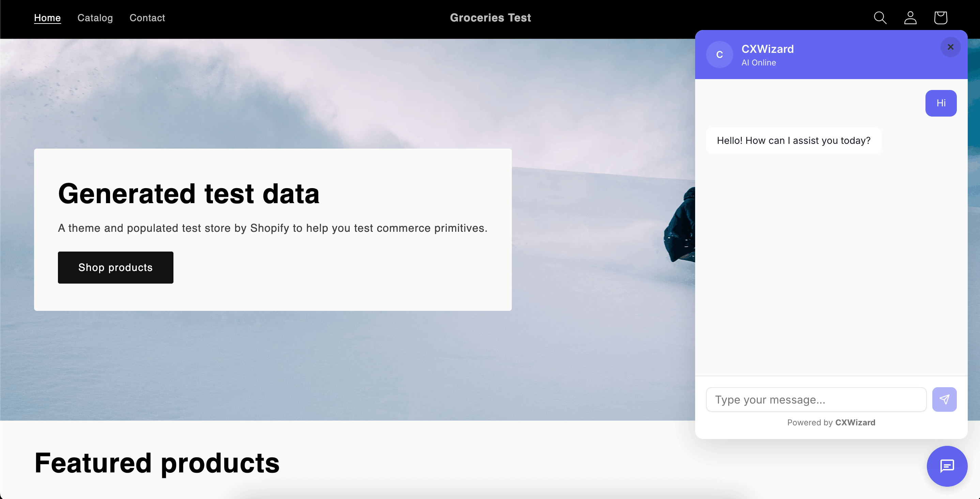The height and width of the screenshot is (499, 980).
Task: Select the sent 'Hi' message bubble
Action: coord(941,103)
